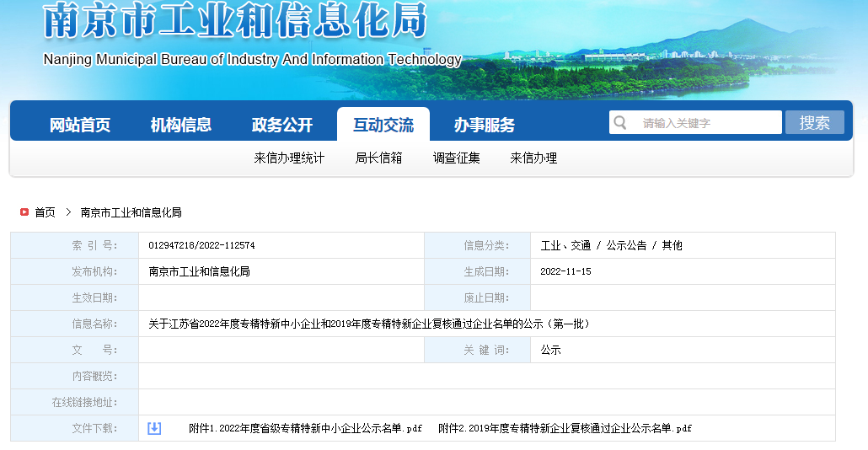The height and width of the screenshot is (450, 868).
Task: Select category 工业、交通 / 公示公告 / 其他
Action: click(x=611, y=246)
